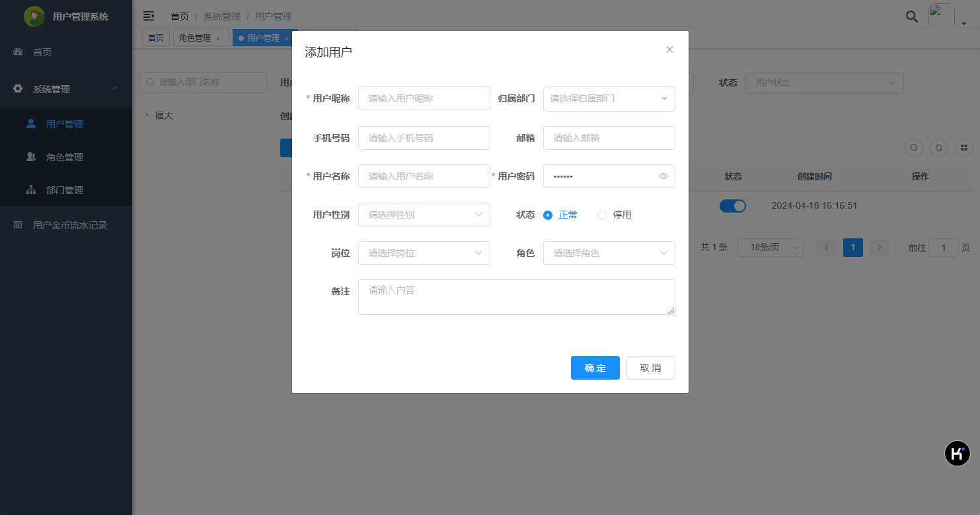Click the gear icon next to 系统管理
The width and height of the screenshot is (980, 515).
click(x=19, y=89)
